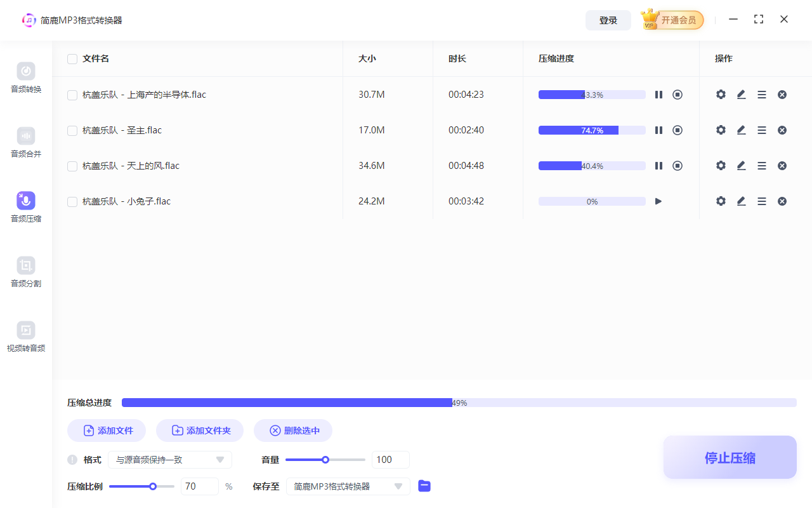
Task: Click 添加文件夹 to add folder
Action: [x=200, y=431]
